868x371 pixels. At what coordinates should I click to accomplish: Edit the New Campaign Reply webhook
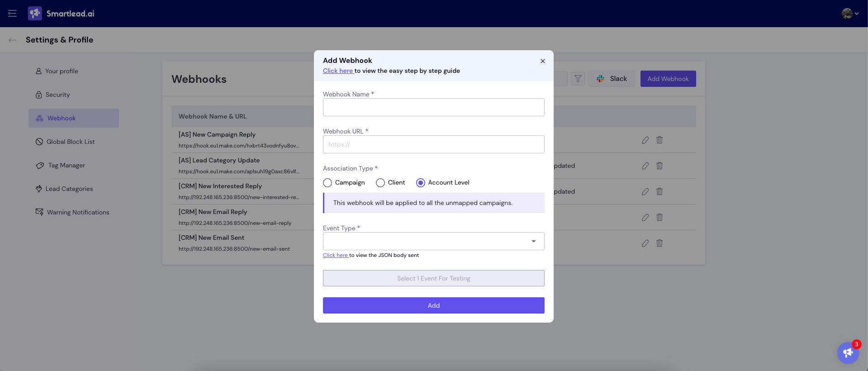click(x=645, y=140)
